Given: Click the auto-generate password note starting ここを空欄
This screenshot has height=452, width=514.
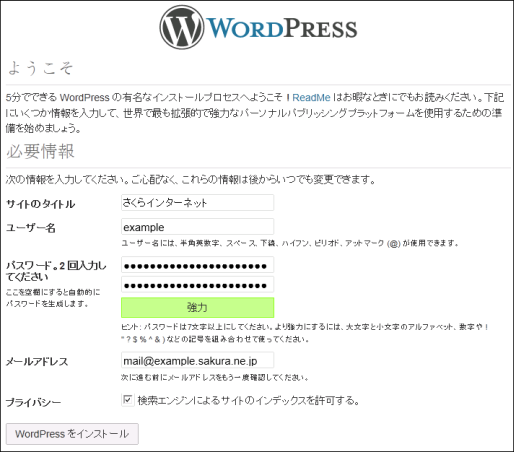Looking at the screenshot, I should 53,298.
